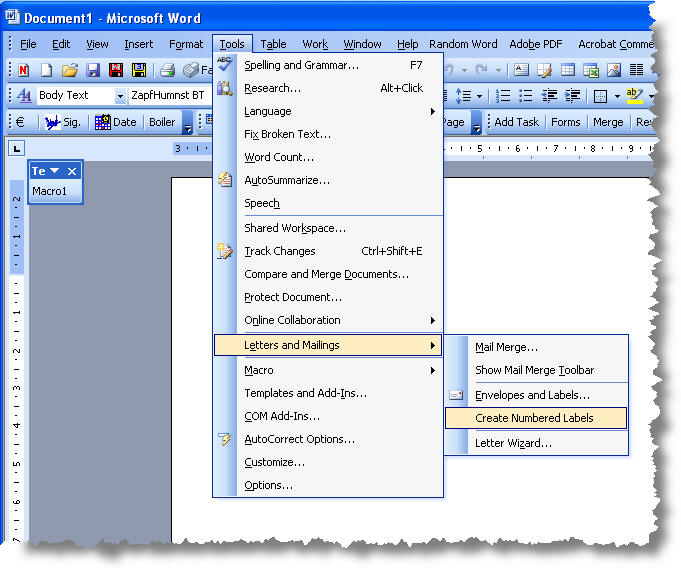Image resolution: width=681 pixels, height=568 pixels.
Task: Open the Adobe PDF menu
Action: point(536,44)
